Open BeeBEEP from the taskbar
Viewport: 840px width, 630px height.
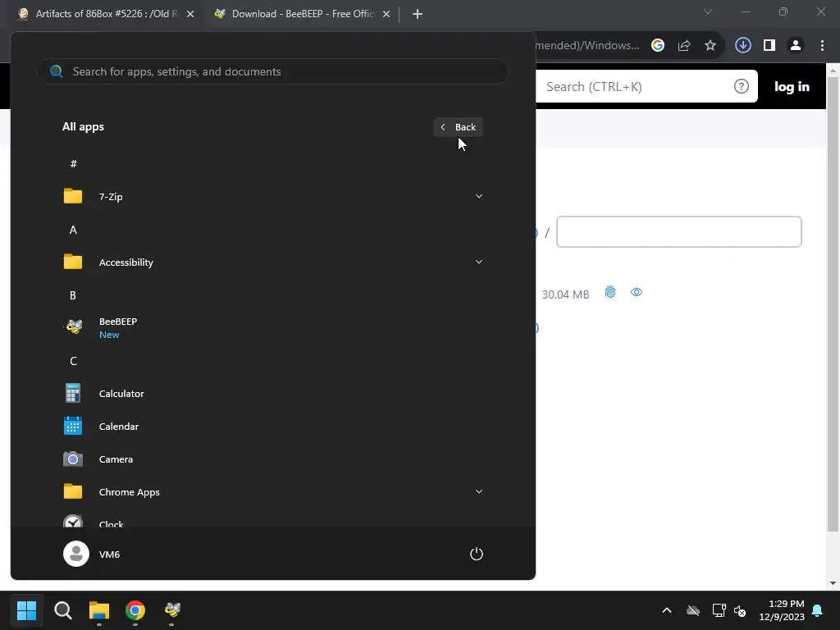[172, 610]
